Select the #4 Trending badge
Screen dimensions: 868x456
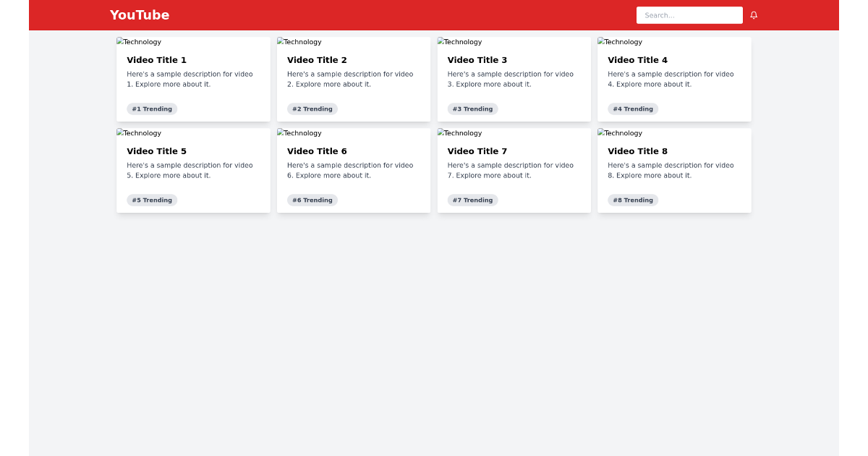pyautogui.click(x=633, y=109)
